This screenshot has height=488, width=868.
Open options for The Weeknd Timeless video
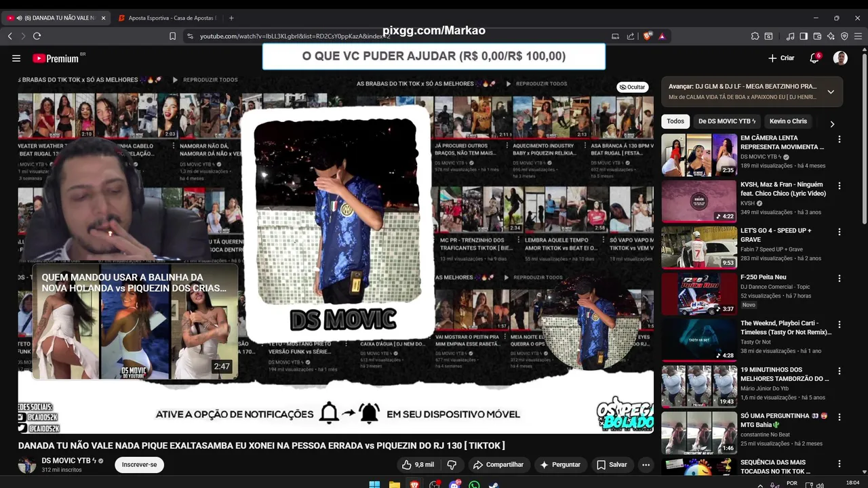click(839, 324)
